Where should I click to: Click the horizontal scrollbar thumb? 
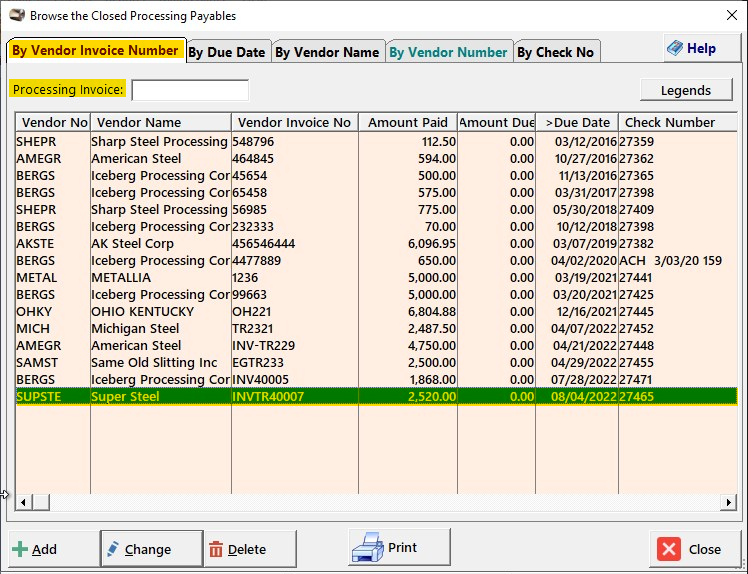pyautogui.click(x=41, y=502)
